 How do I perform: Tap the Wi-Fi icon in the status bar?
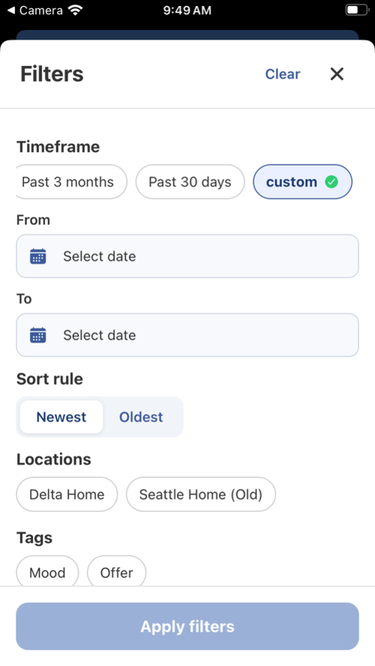(x=75, y=10)
